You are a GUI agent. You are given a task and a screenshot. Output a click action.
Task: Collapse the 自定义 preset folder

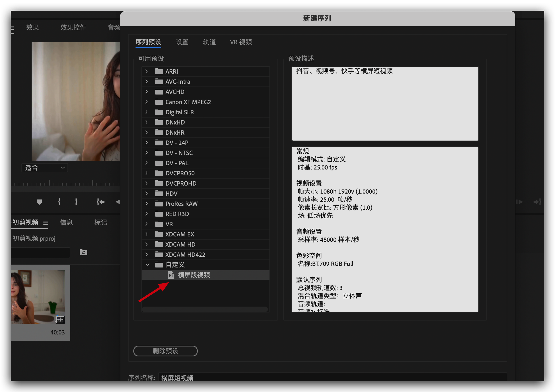coord(147,265)
